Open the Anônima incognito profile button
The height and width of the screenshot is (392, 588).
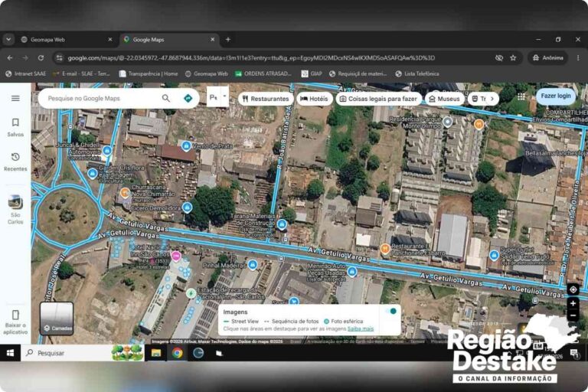point(548,57)
